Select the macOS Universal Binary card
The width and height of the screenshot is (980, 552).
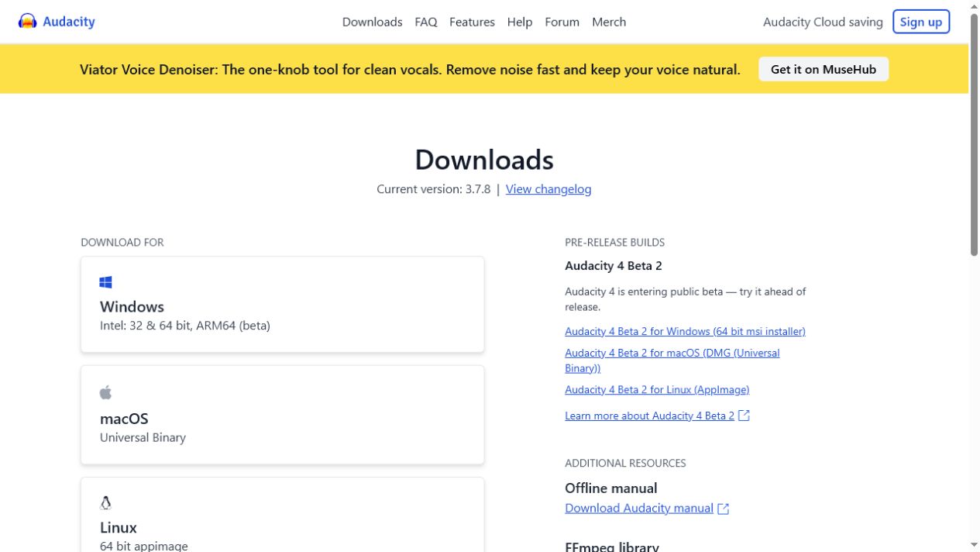pyautogui.click(x=283, y=415)
